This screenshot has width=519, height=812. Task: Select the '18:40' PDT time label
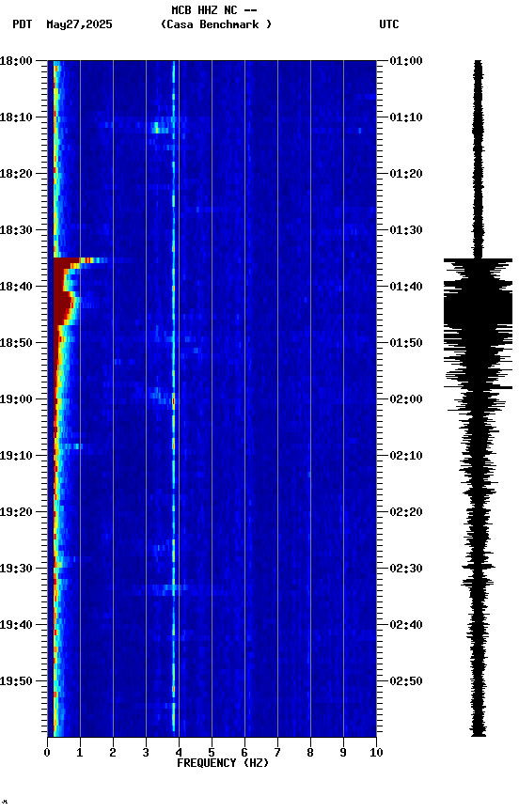(x=16, y=287)
